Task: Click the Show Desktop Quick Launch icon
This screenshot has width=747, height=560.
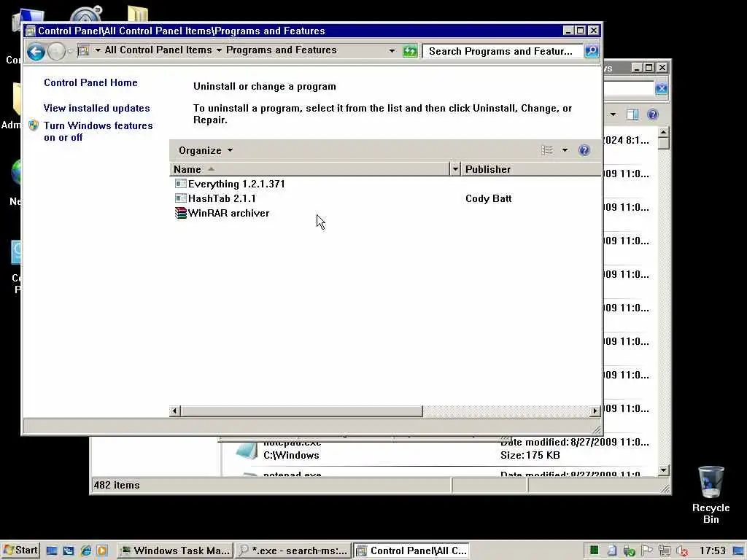Action: [x=52, y=551]
